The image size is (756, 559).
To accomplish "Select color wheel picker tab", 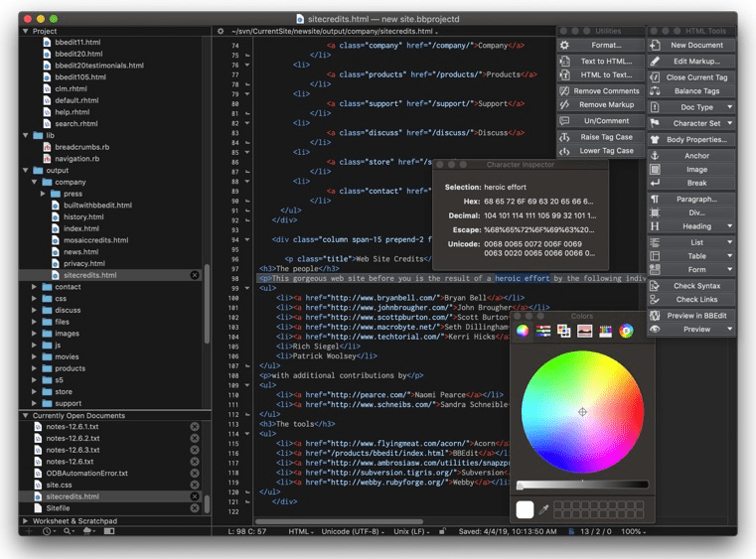I will click(523, 331).
